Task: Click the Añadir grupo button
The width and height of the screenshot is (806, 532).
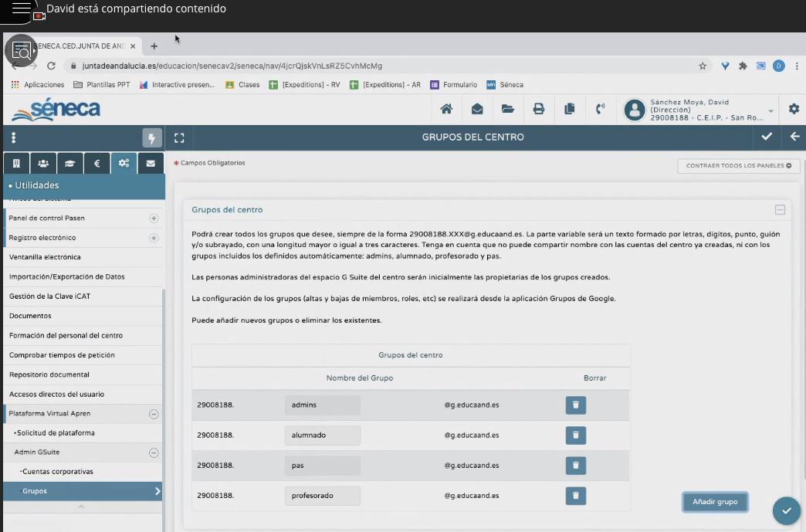Action: [x=715, y=502]
